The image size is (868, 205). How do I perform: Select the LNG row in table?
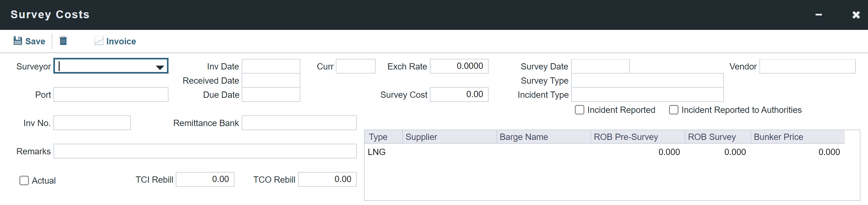pyautogui.click(x=376, y=152)
